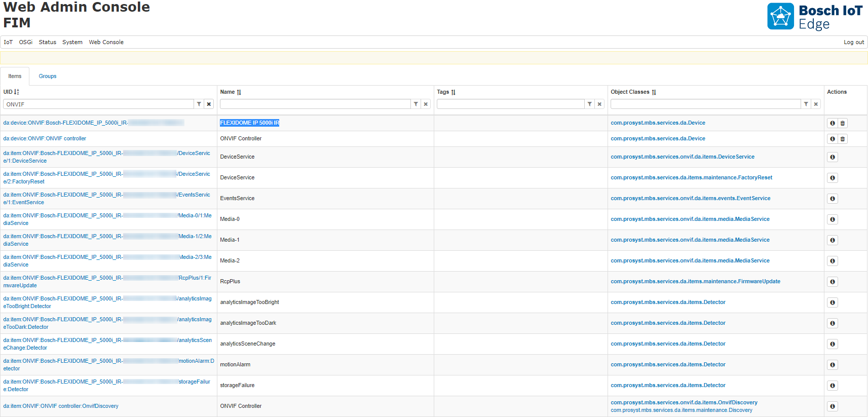Open the OSGi menu
Screen dimensions: 868x417
(26, 42)
